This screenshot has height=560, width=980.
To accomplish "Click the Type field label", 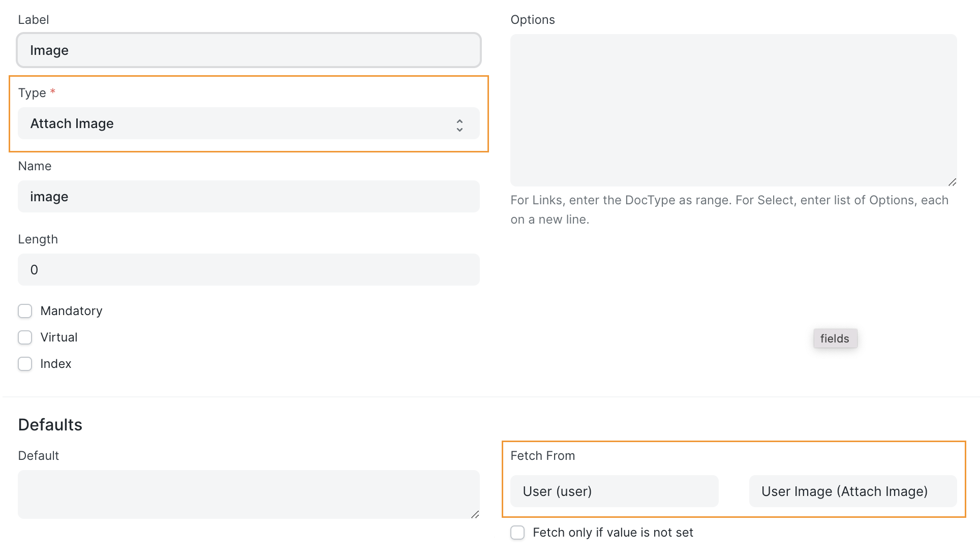I will pyautogui.click(x=32, y=93).
